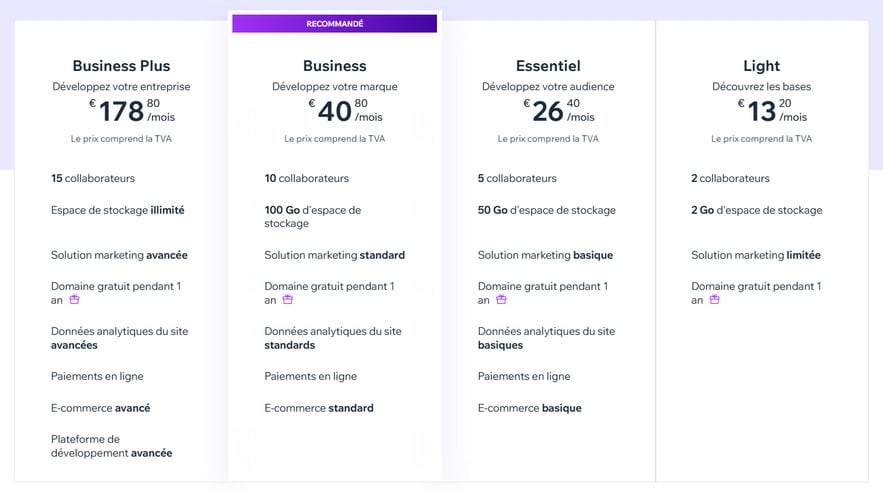Image resolution: width=883 pixels, height=491 pixels.
Task: Select the RECOMMANDÉ purple banner
Action: pos(335,24)
